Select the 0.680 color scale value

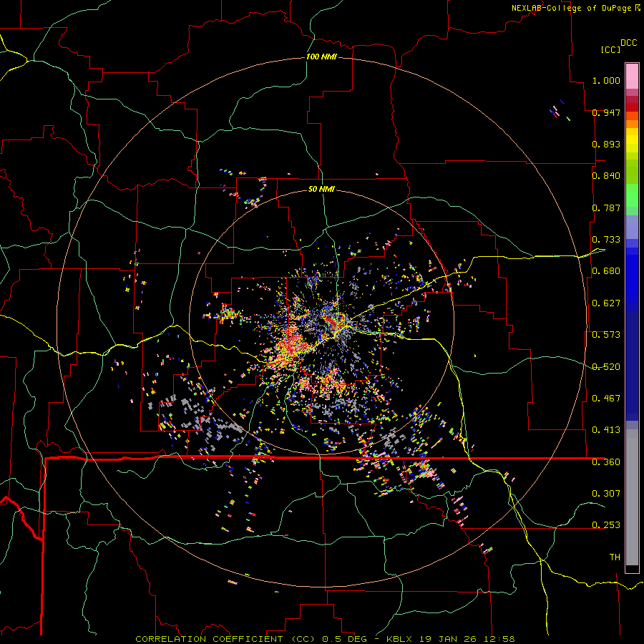click(x=606, y=271)
